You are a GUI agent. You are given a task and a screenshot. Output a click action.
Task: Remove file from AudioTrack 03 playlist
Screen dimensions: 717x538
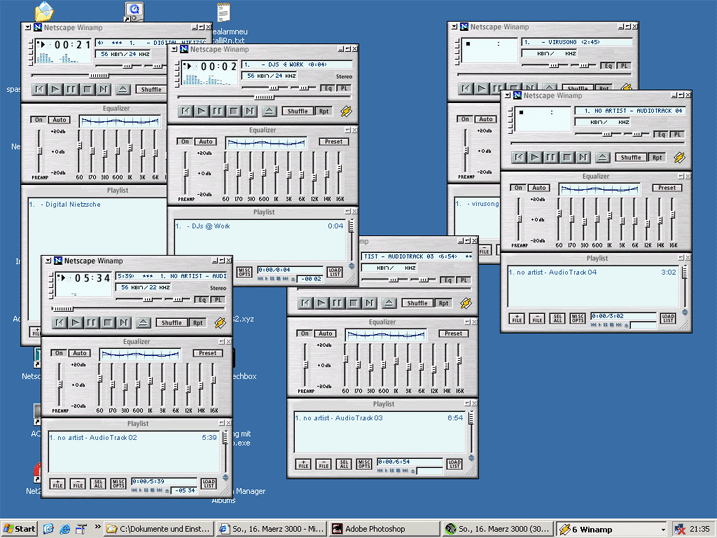point(323,464)
